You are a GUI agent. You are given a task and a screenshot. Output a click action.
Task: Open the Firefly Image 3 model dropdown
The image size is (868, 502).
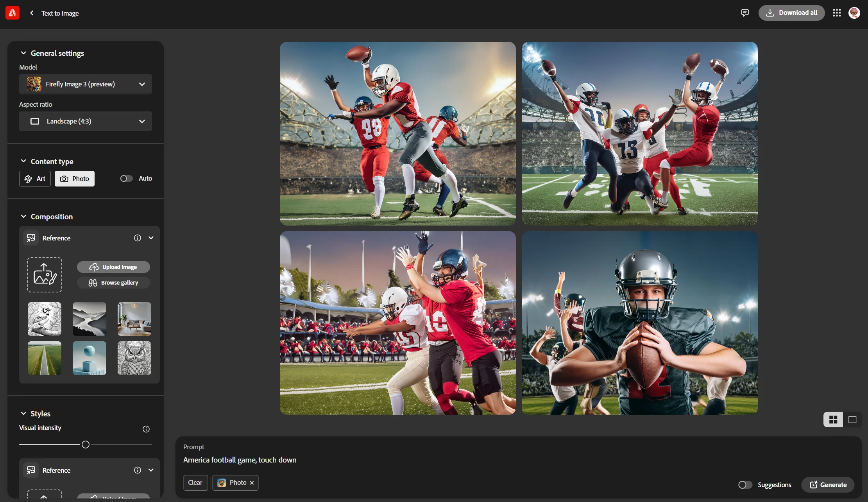[86, 84]
